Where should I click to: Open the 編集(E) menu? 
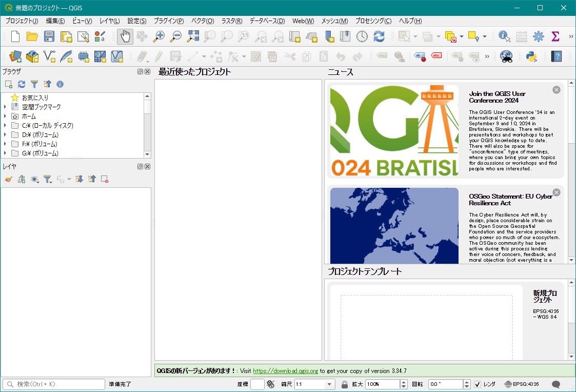[55, 21]
